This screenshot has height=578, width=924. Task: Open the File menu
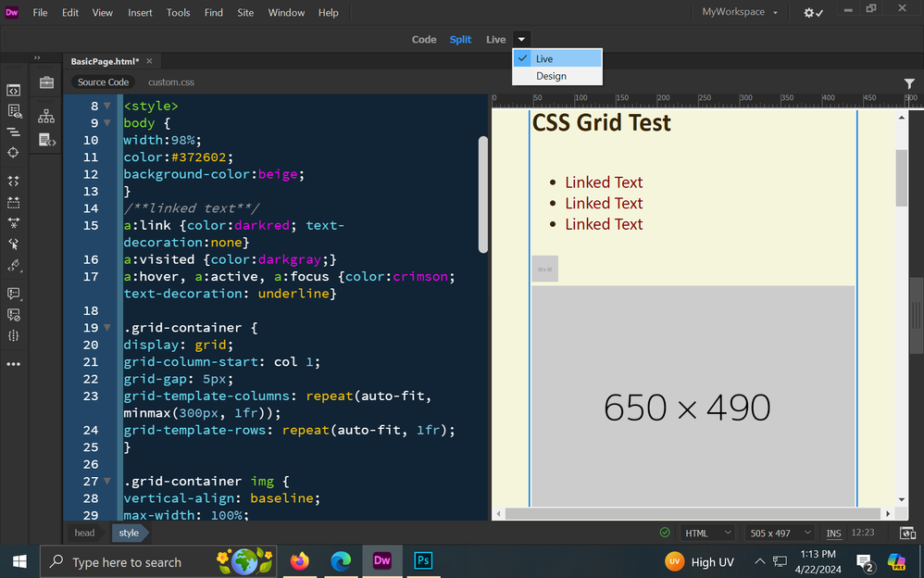[40, 12]
